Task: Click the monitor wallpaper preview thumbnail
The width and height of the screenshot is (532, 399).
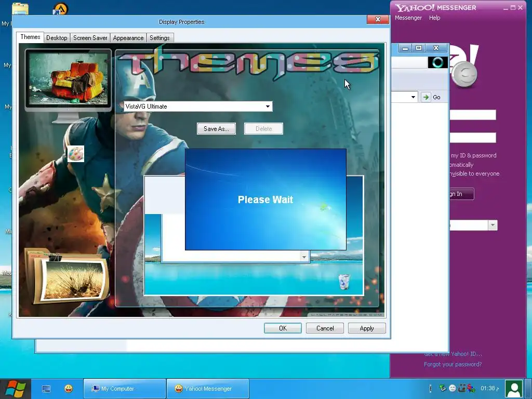Action: [68, 78]
